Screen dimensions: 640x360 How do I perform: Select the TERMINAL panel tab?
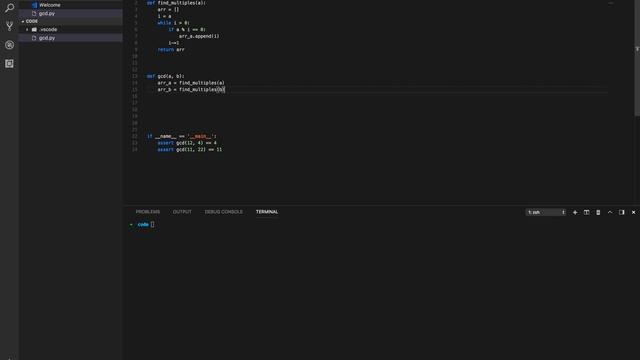coord(267,212)
